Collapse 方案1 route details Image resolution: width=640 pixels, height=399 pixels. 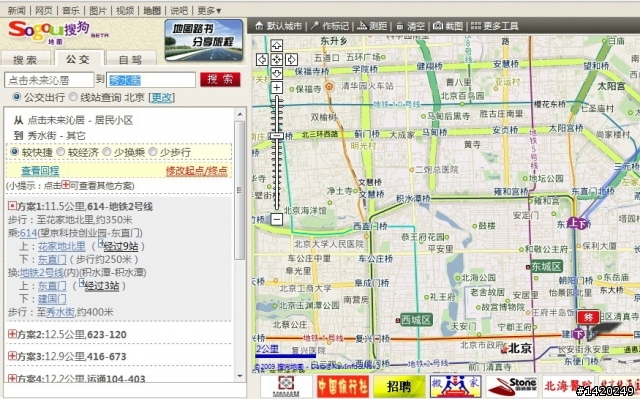[x=12, y=206]
